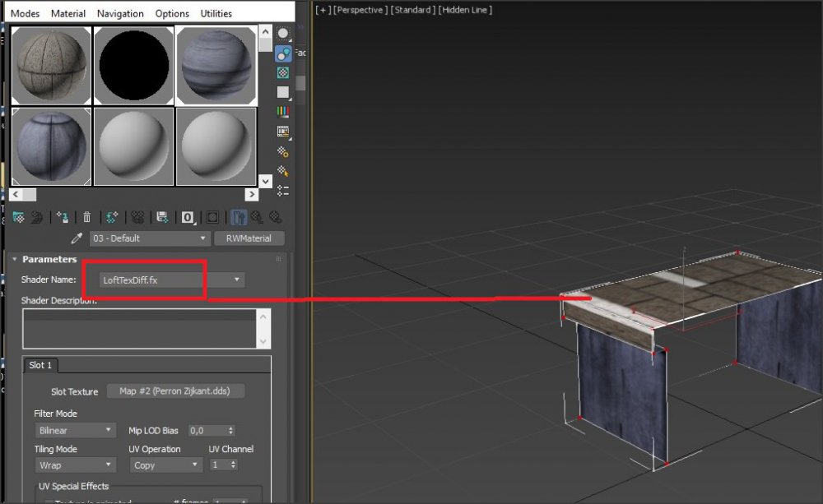
Task: Click the Reset Map trash icon
Action: (x=86, y=217)
